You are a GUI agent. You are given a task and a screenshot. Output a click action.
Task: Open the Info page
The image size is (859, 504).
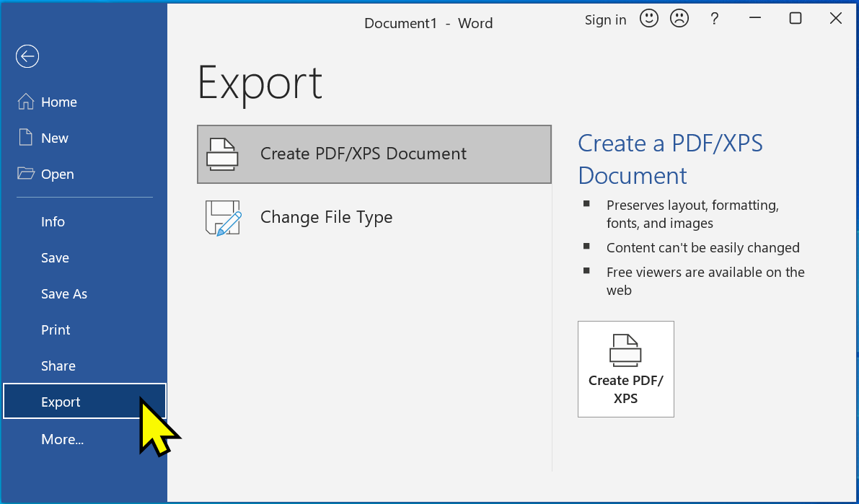84,222
